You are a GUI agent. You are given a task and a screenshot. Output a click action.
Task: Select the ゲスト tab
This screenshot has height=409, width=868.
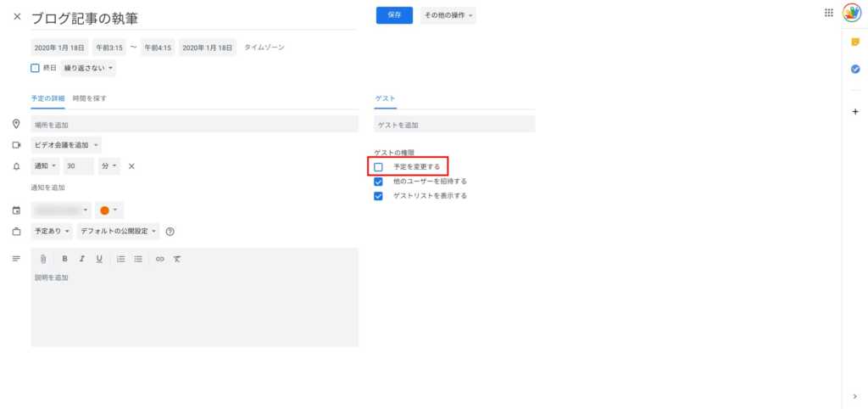(386, 99)
